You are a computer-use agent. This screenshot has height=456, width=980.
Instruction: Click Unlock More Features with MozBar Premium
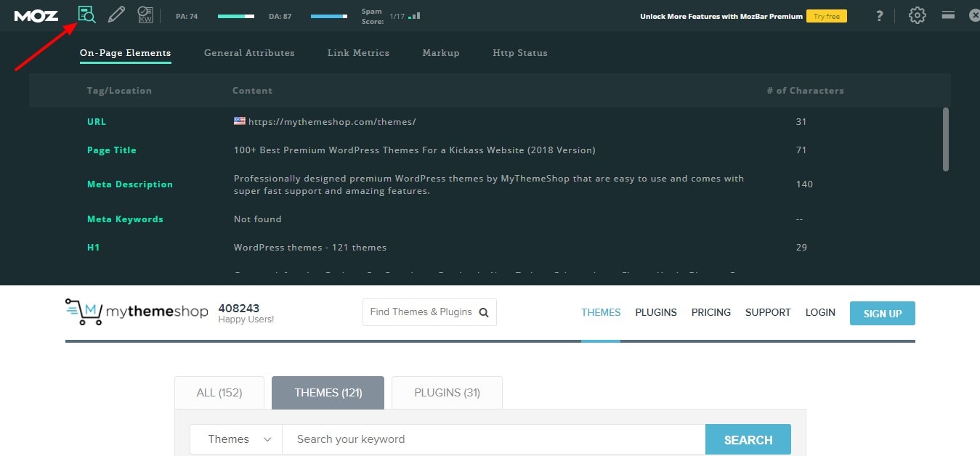point(721,16)
